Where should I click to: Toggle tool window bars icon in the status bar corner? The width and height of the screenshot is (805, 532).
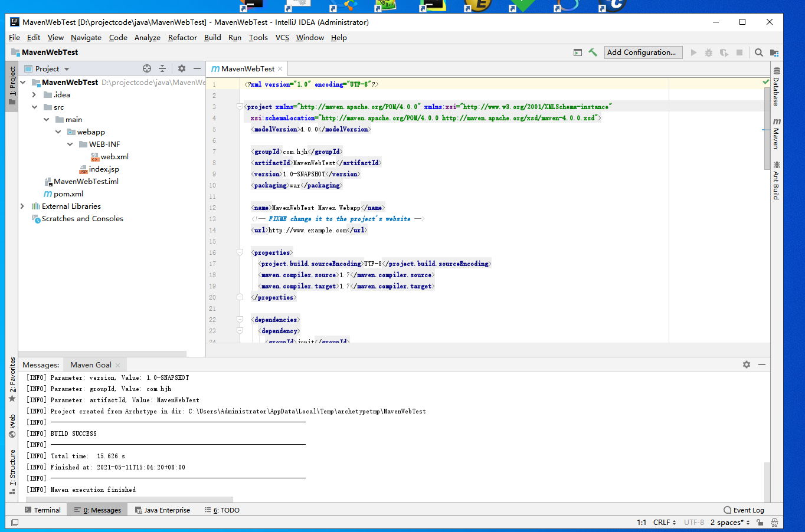point(15,523)
